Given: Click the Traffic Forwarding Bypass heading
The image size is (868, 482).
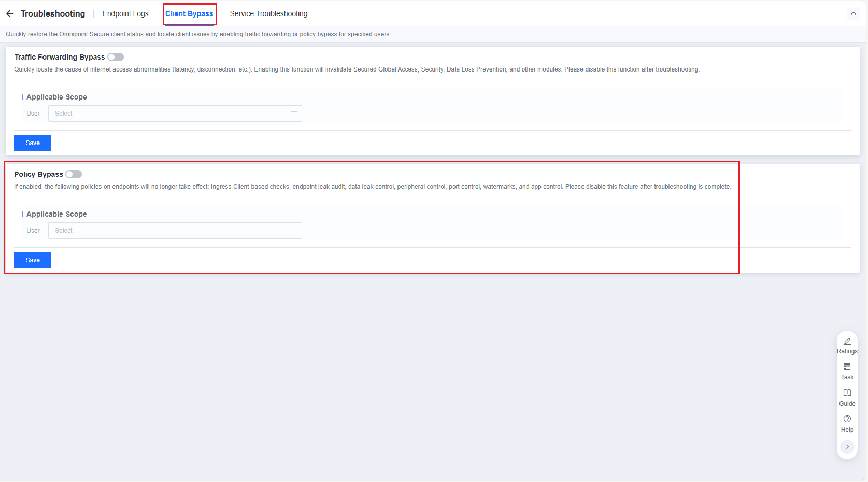Looking at the screenshot, I should [x=60, y=57].
